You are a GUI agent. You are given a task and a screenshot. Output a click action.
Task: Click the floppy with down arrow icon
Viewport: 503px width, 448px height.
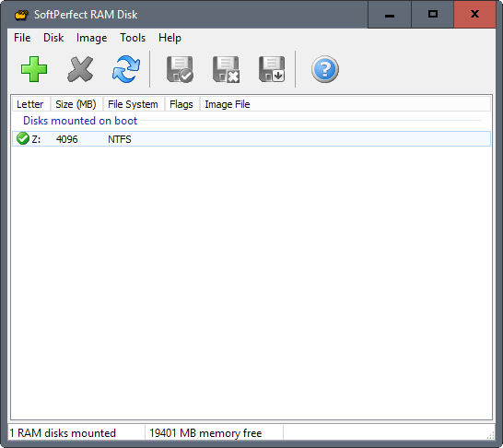(272, 69)
